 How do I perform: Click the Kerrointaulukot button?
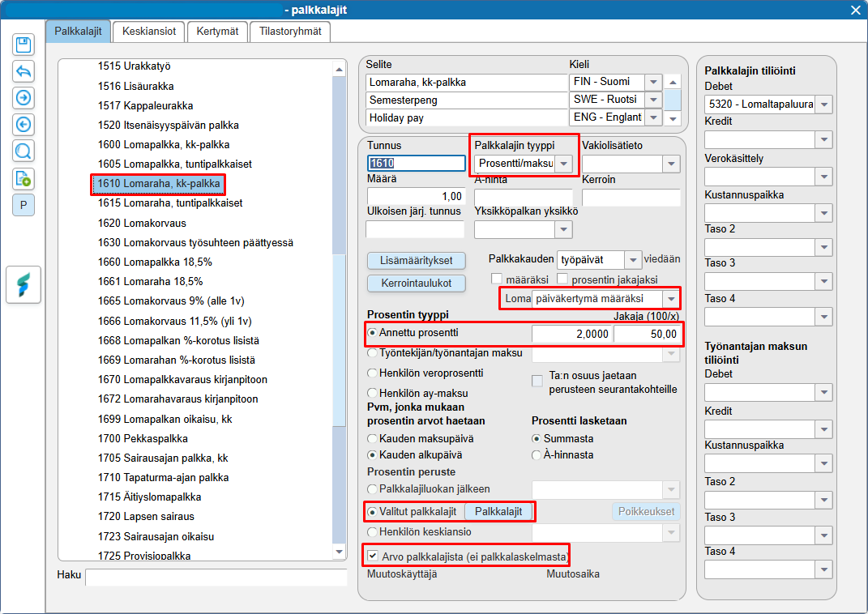point(417,284)
